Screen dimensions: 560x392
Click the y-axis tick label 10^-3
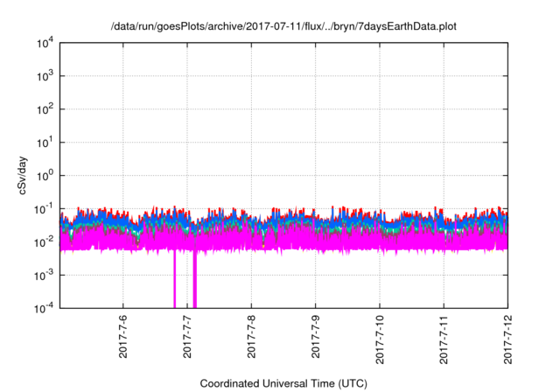44,275
